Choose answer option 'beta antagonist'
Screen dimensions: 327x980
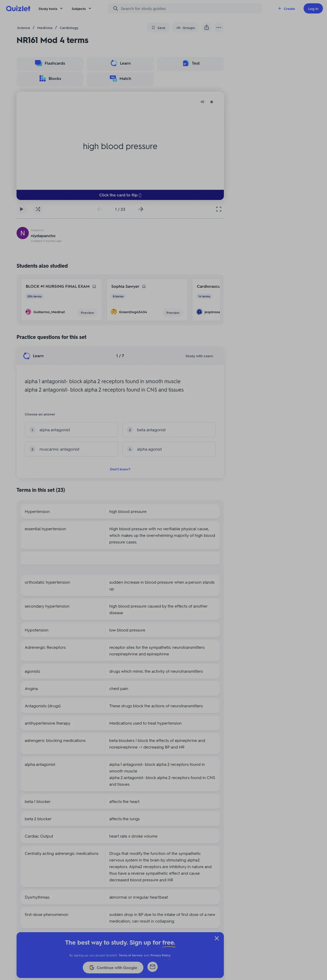tap(169, 430)
